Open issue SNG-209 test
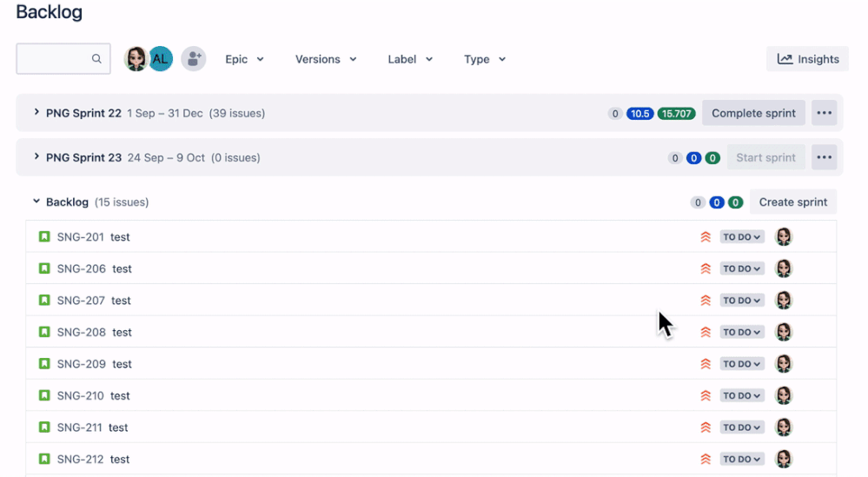Viewport: 868px width, 477px height. (431, 363)
